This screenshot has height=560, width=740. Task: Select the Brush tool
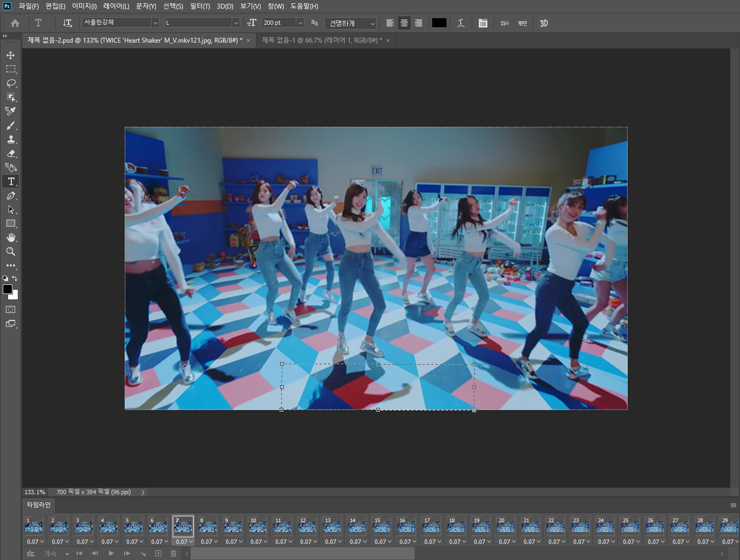[11, 125]
